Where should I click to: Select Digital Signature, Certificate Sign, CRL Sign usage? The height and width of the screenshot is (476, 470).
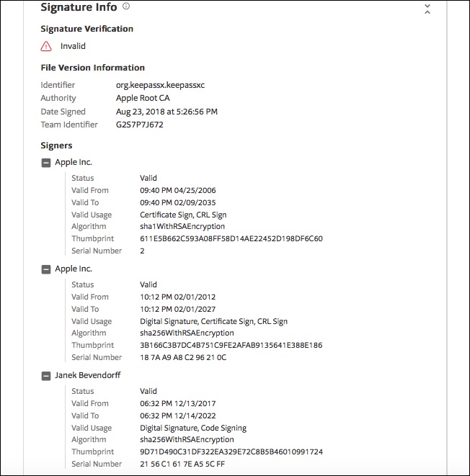click(213, 321)
